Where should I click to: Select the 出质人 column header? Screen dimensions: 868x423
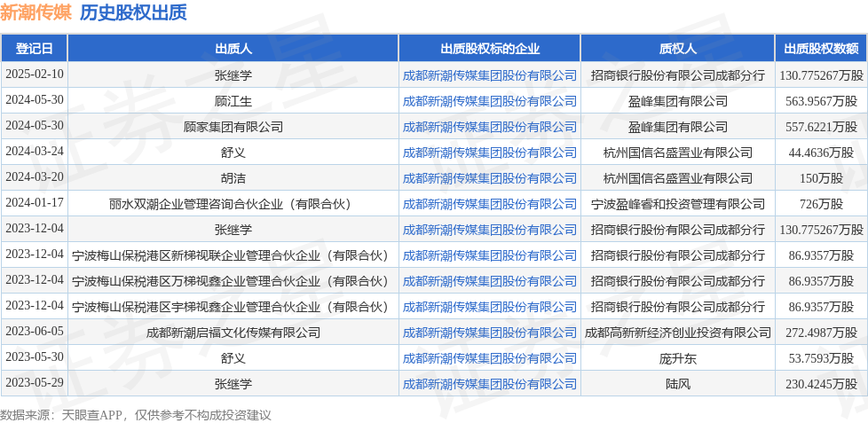pos(233,49)
